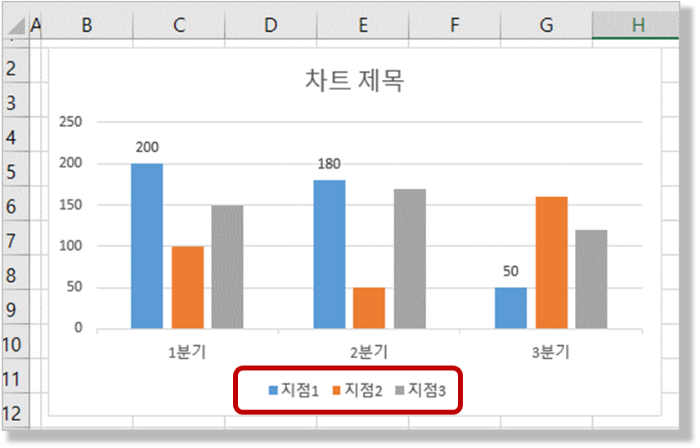
Task: Click the data label '180'
Action: [329, 164]
